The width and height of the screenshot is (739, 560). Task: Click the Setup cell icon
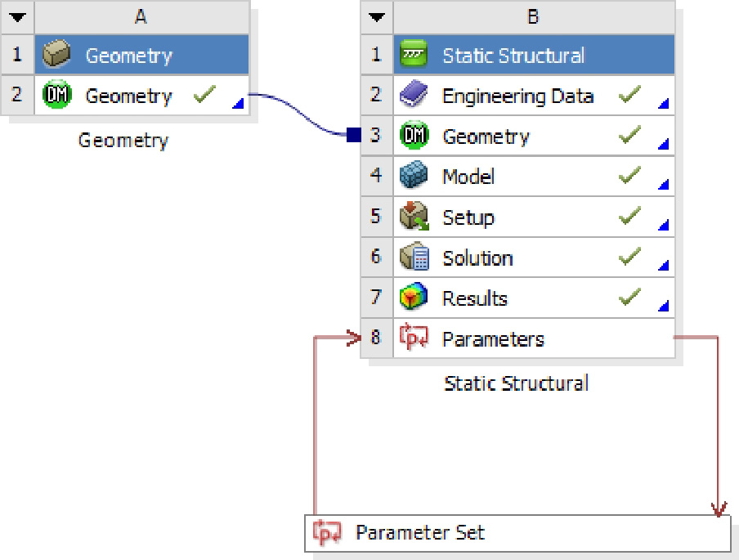(414, 217)
